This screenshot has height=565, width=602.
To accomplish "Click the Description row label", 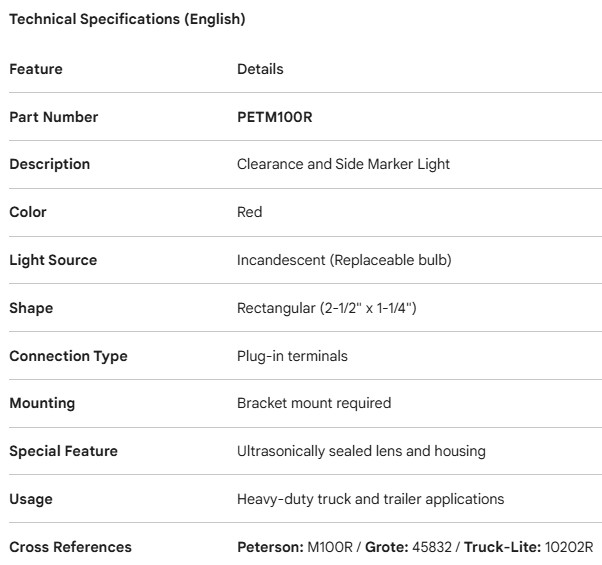I will tap(50, 164).
